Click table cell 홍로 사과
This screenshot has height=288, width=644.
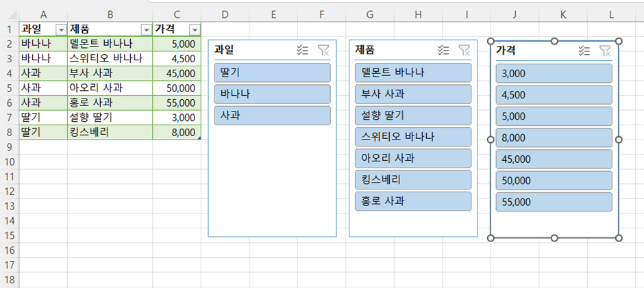coord(110,103)
